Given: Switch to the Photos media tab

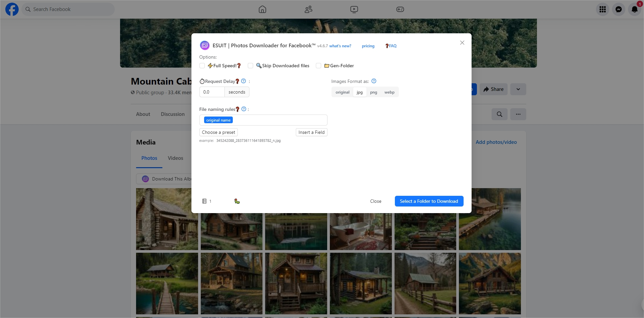Looking at the screenshot, I should 149,158.
